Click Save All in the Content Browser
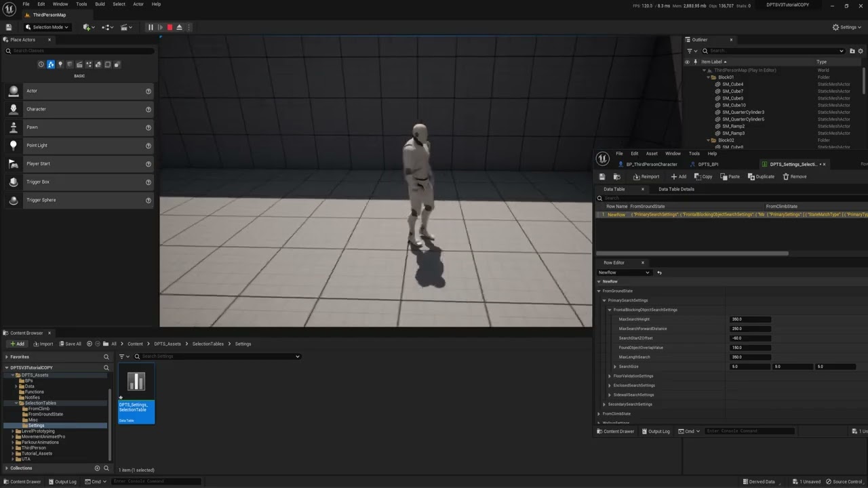Screen dimensions: 868x488 (x=69, y=344)
